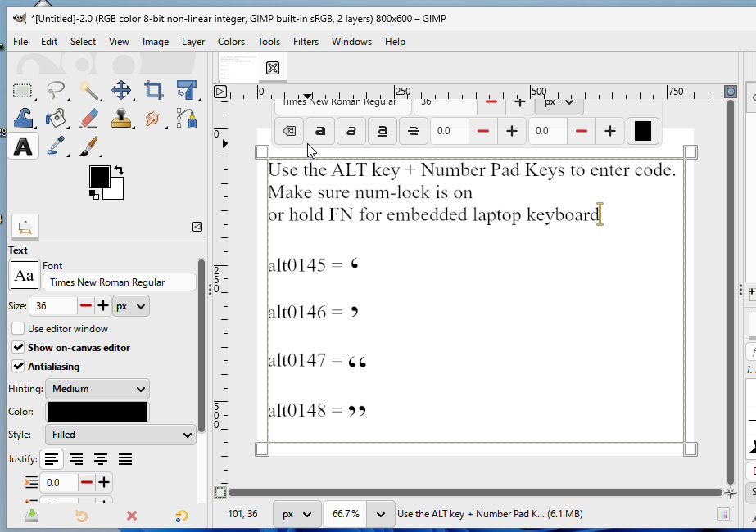Click the Font name input field

[x=119, y=282]
